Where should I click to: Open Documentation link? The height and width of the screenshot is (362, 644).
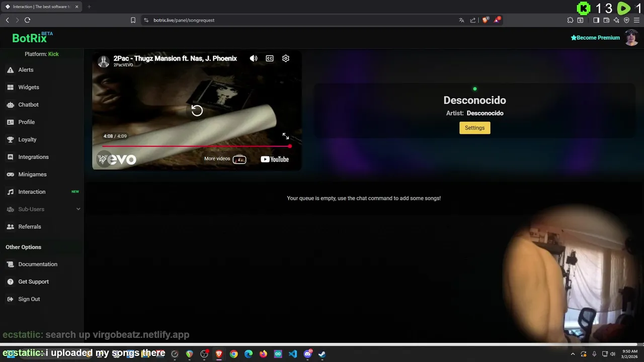38,264
